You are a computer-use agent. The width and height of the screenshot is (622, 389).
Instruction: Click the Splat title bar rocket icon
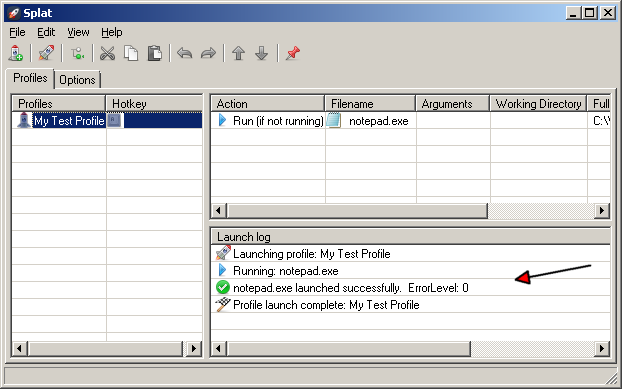[x=14, y=13]
